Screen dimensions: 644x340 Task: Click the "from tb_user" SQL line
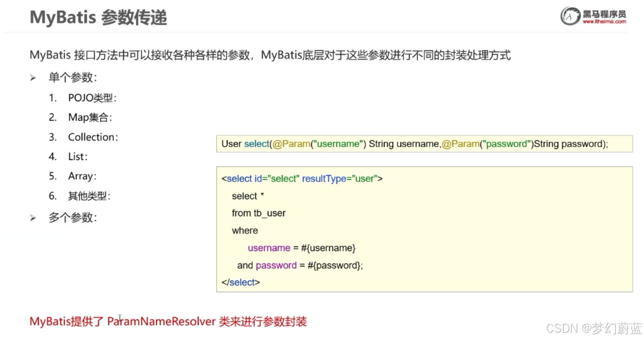tap(259, 213)
